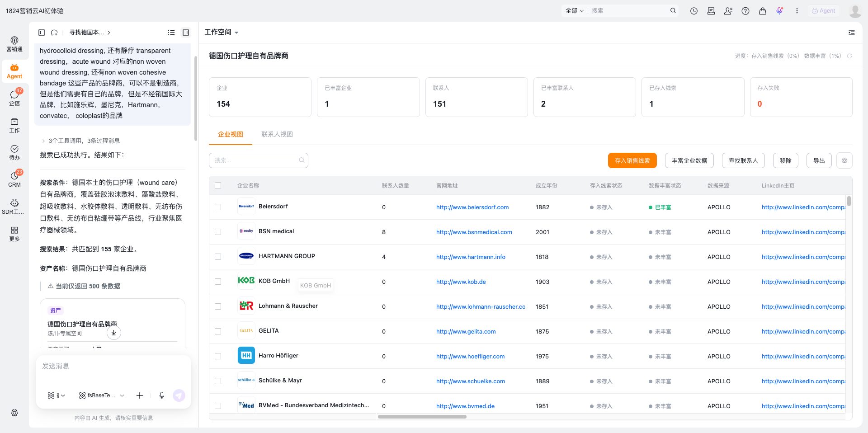Start a new chat conversation icon
This screenshot has width=868, height=433.
pyautogui.click(x=54, y=33)
